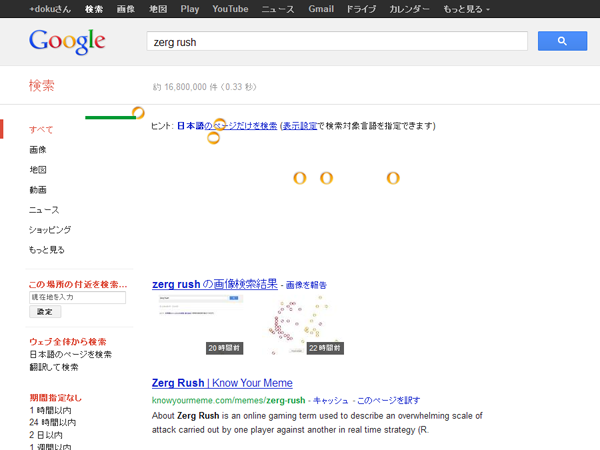The image size is (600, 450).
Task: Open image thumbnail labeled 20 時間前
Action: point(201,324)
